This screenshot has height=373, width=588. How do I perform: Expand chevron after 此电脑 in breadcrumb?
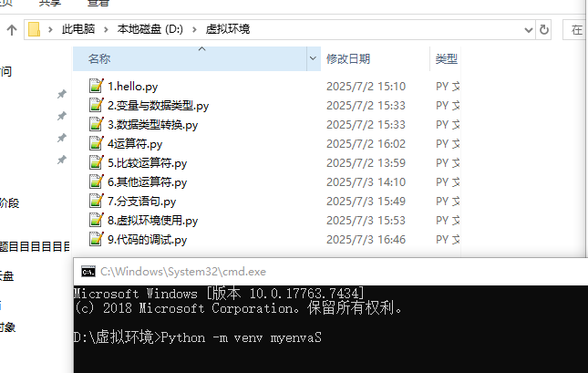pos(106,30)
